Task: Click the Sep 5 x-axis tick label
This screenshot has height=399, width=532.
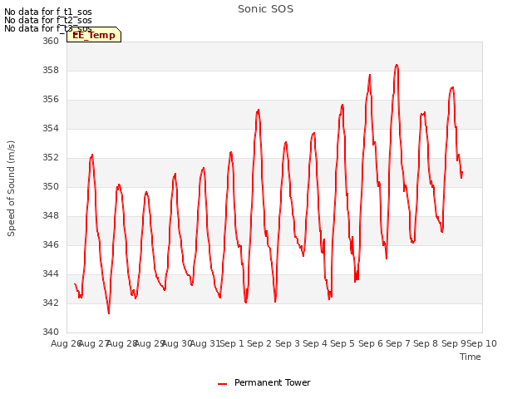Action: [x=342, y=343]
